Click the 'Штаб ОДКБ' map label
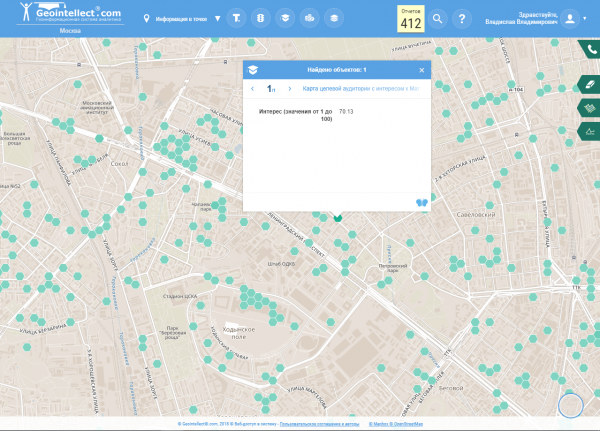The image size is (600, 431). 281,264
